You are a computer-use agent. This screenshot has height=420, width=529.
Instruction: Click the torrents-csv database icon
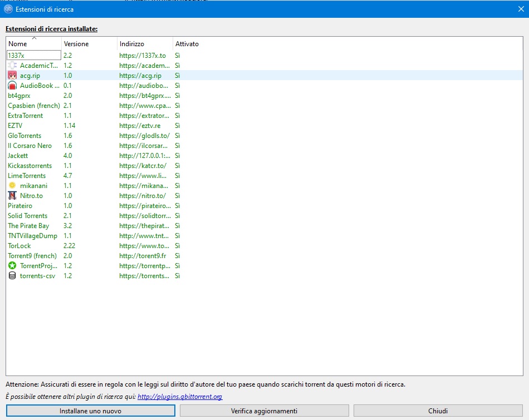12,276
